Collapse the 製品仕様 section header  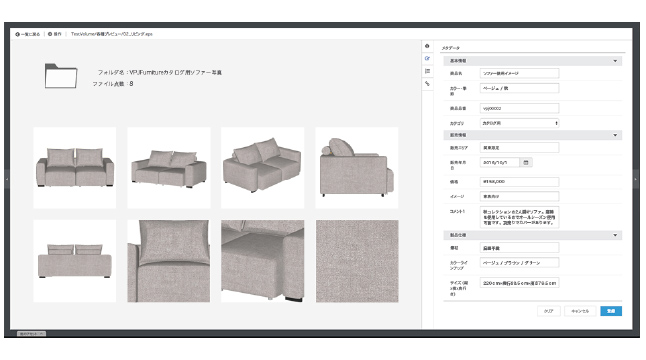pos(533,235)
